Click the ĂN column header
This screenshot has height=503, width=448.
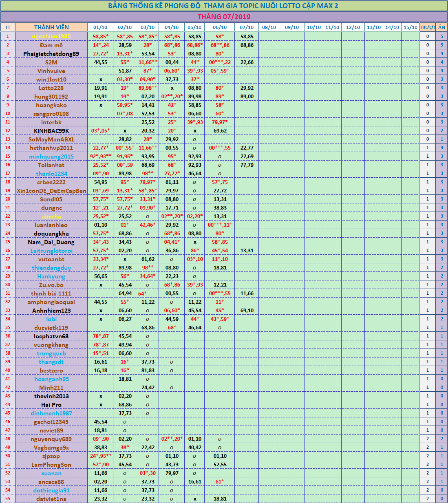pos(442,27)
